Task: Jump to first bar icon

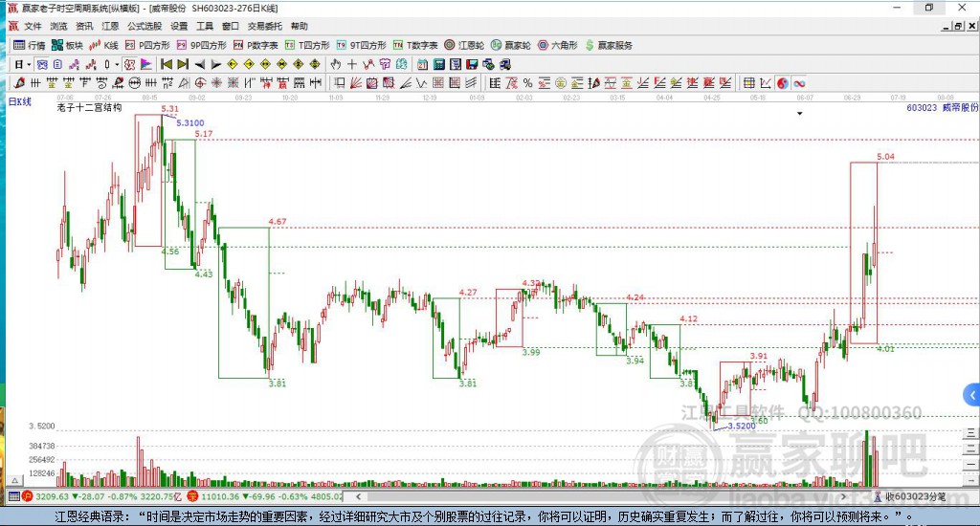Action: (167, 64)
